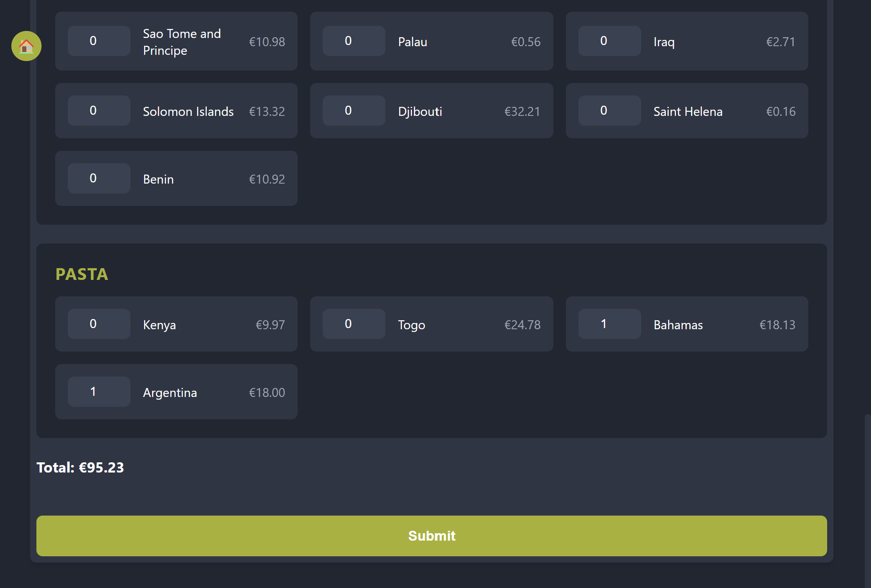
Task: Click the Saint Helena quantity box
Action: (x=609, y=110)
